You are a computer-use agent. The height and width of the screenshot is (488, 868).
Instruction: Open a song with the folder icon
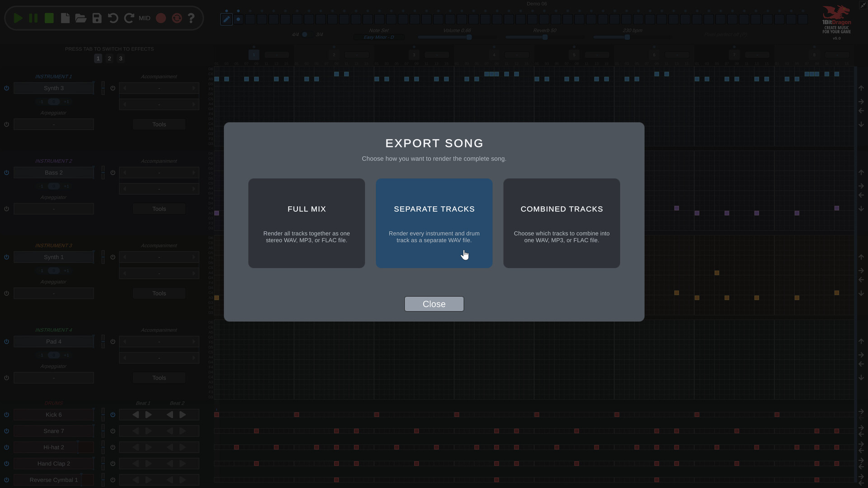coord(81,18)
